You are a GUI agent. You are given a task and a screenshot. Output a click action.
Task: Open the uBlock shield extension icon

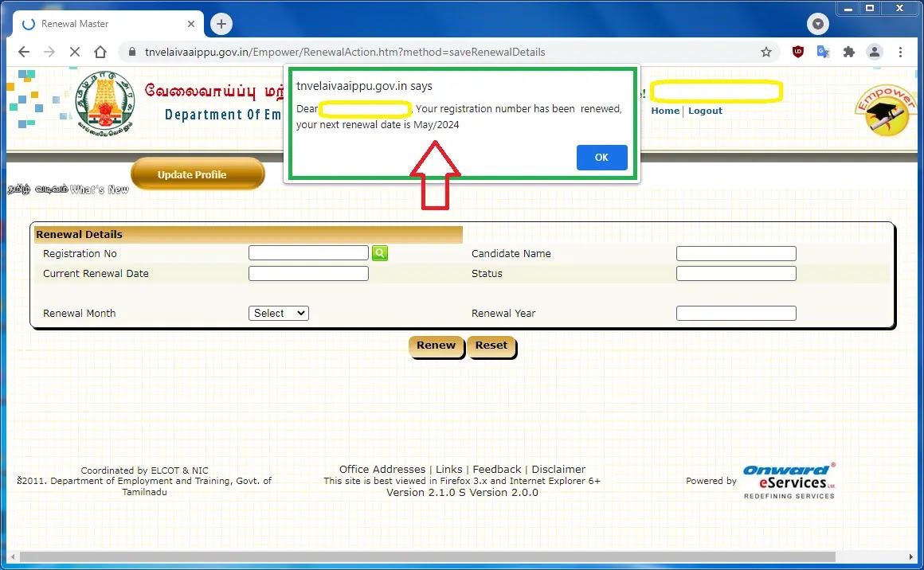(798, 52)
